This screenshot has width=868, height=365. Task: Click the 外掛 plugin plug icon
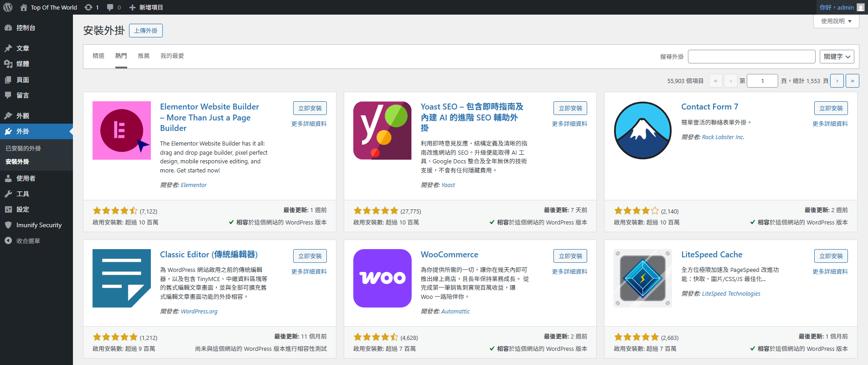tap(8, 131)
